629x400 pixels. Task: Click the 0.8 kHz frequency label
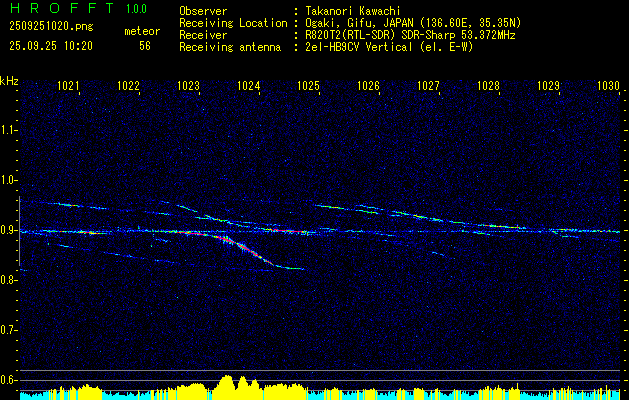(8, 280)
